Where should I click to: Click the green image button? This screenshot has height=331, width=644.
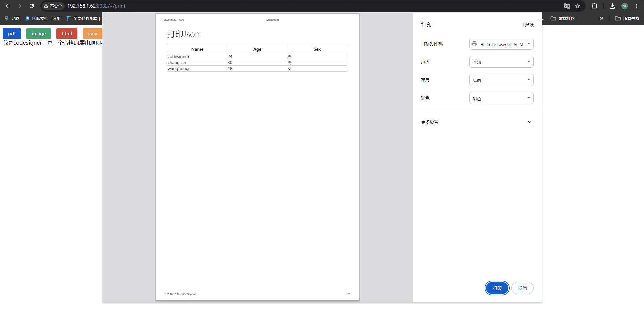39,34
